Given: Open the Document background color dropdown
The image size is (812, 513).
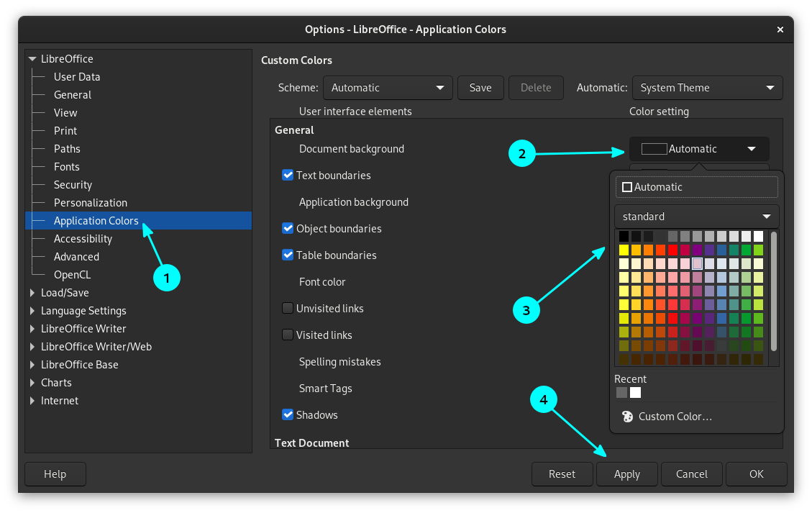Looking at the screenshot, I should (x=698, y=148).
